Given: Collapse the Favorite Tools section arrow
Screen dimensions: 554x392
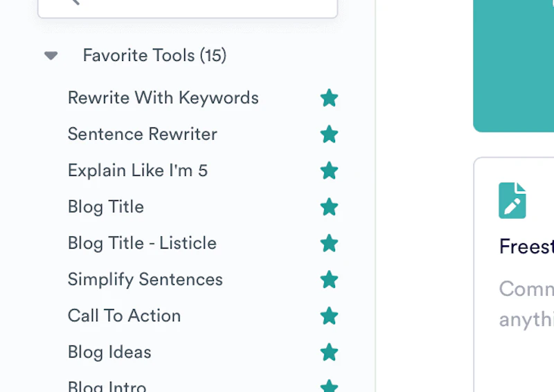Looking at the screenshot, I should pyautogui.click(x=51, y=55).
